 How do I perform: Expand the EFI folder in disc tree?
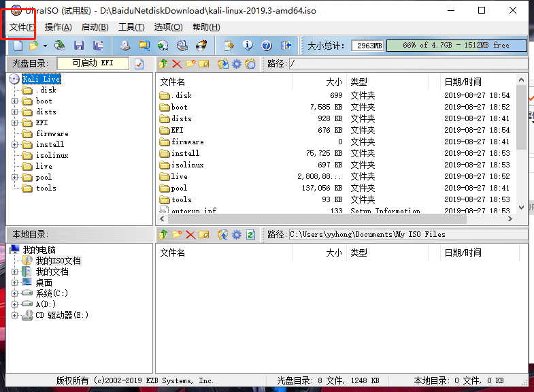pos(14,122)
